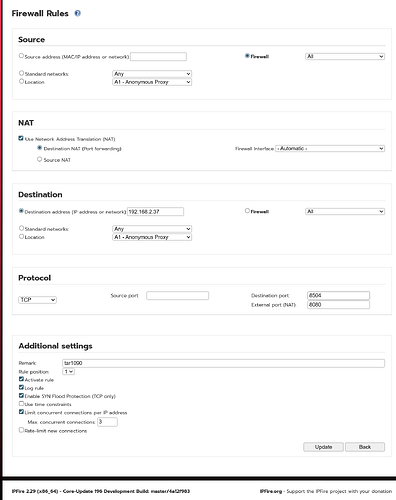Click the Update button
396x500 pixels.
coord(323,447)
